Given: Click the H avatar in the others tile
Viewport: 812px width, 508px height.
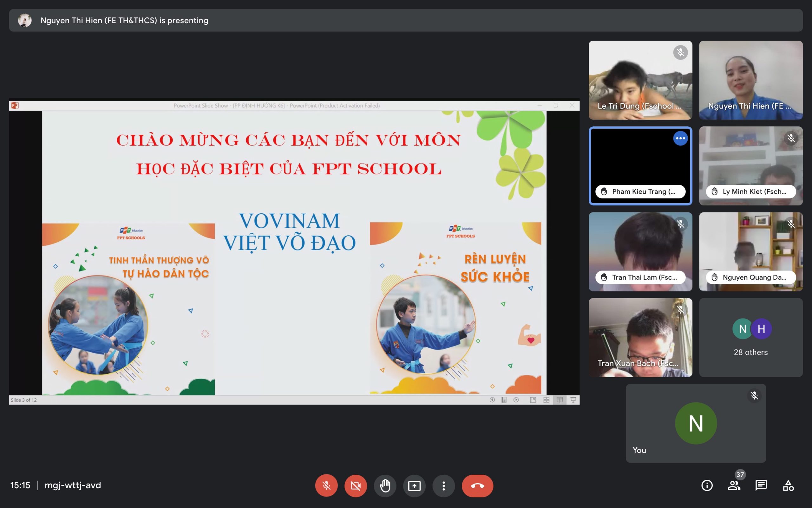Looking at the screenshot, I should pos(761,329).
